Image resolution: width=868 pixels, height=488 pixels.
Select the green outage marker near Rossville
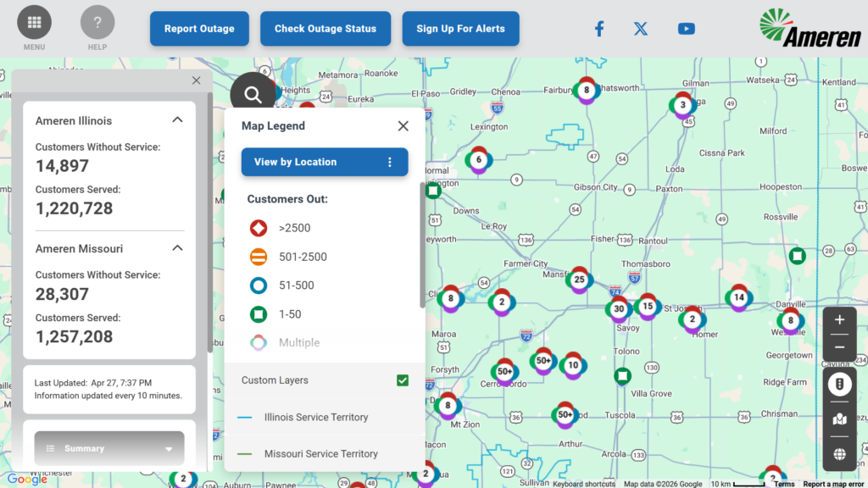click(x=797, y=256)
